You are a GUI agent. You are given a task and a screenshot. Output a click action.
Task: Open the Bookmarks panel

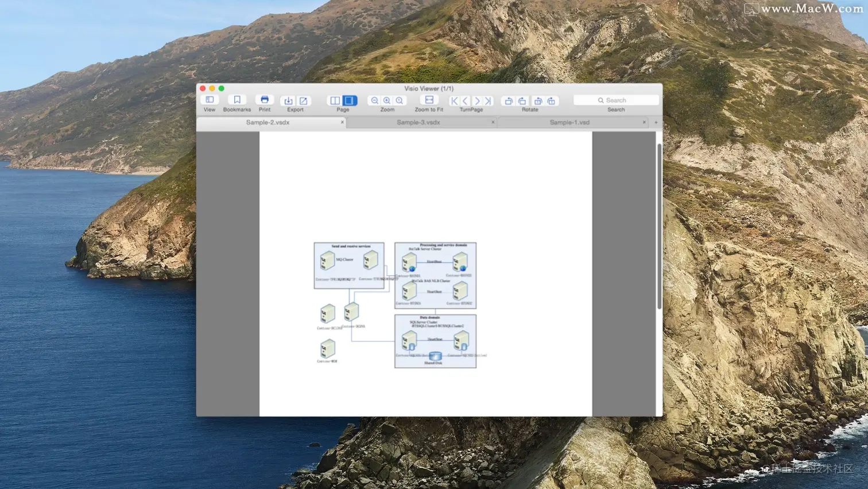tap(237, 100)
